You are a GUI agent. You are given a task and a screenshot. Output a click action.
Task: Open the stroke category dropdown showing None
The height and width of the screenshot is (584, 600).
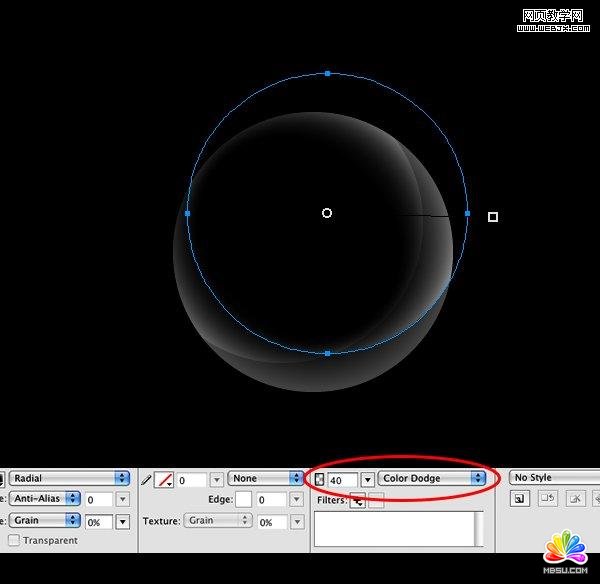264,479
